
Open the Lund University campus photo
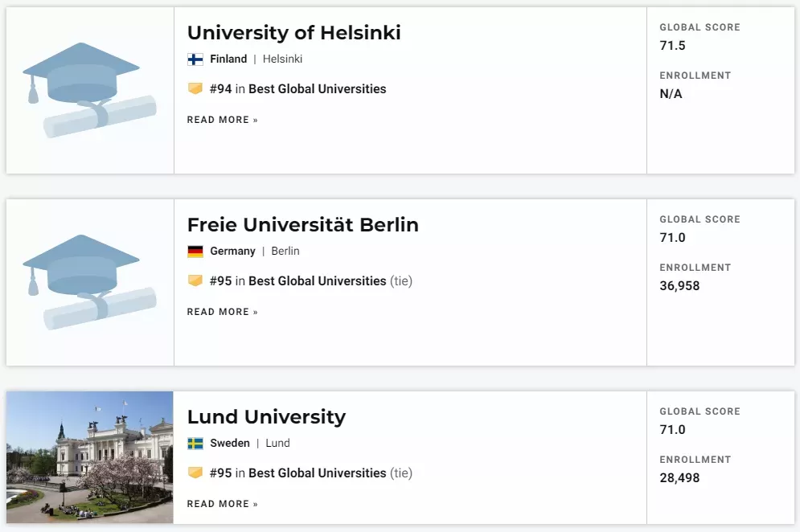pos(90,457)
